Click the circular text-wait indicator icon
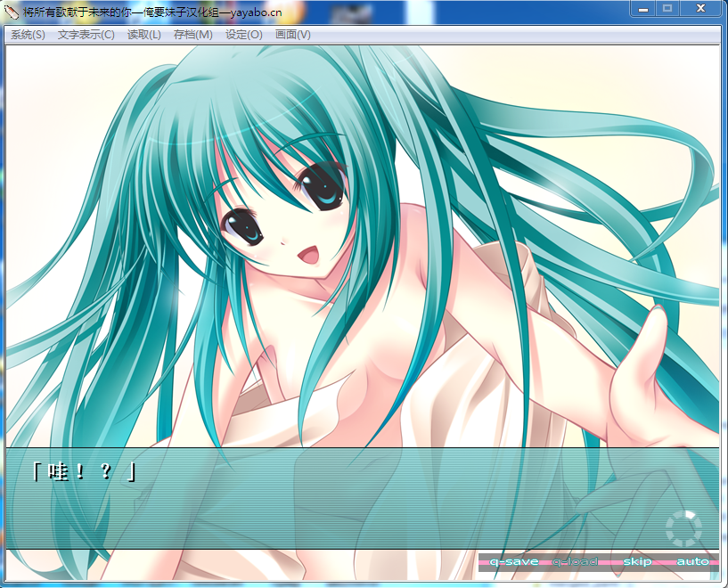The width and height of the screenshot is (728, 588). [683, 529]
